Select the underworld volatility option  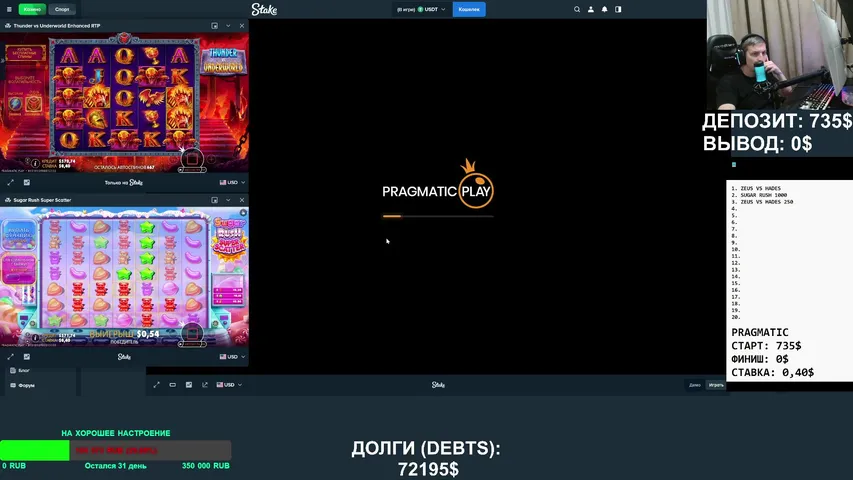point(34,103)
